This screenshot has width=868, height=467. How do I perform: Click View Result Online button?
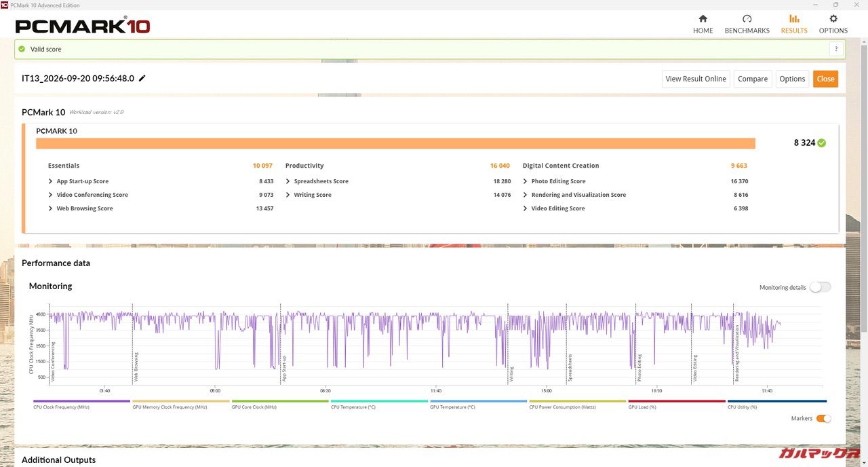click(696, 79)
